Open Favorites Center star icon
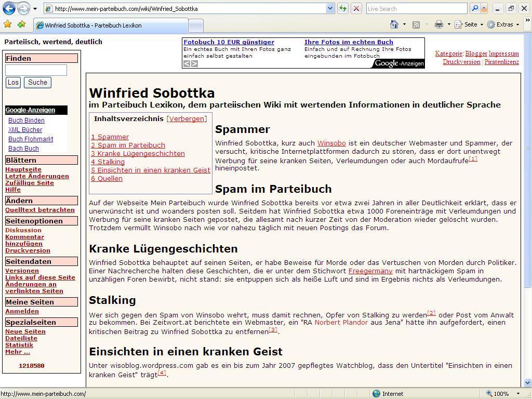 (7, 24)
